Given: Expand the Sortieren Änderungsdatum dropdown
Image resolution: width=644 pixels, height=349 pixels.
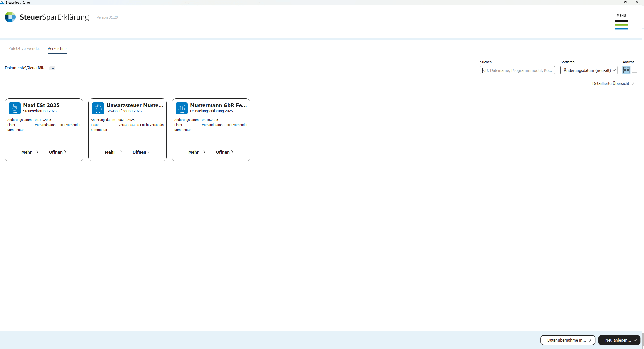Looking at the screenshot, I should pos(589,70).
